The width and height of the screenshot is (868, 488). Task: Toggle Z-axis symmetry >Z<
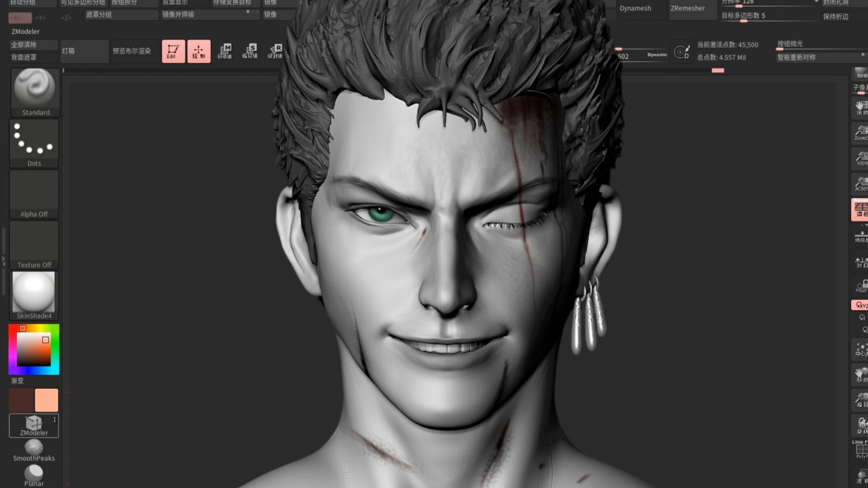66,18
